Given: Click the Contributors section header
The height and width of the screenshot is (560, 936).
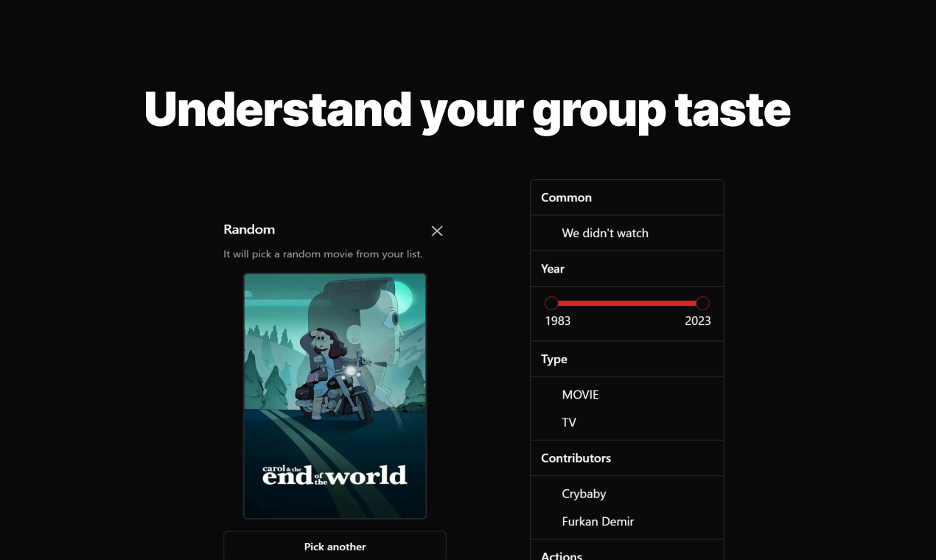Looking at the screenshot, I should [576, 458].
